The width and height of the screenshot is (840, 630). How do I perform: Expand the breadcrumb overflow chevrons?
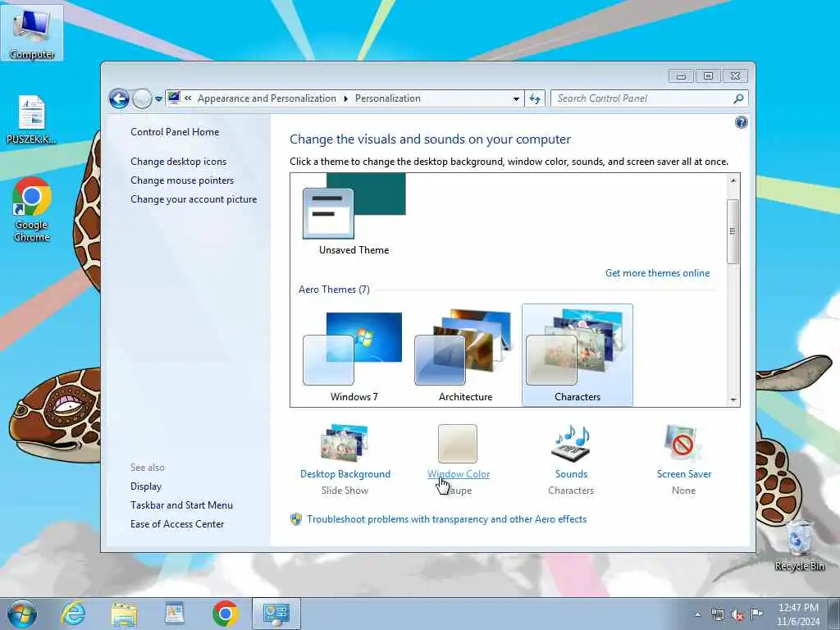click(x=188, y=98)
